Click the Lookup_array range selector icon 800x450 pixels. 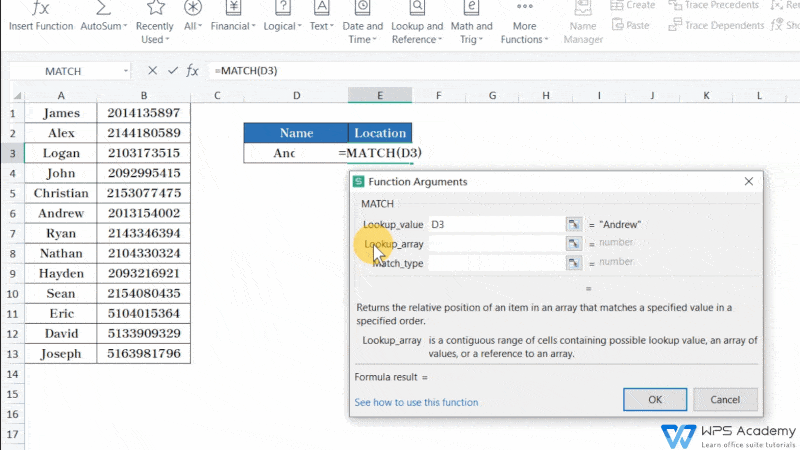click(574, 243)
